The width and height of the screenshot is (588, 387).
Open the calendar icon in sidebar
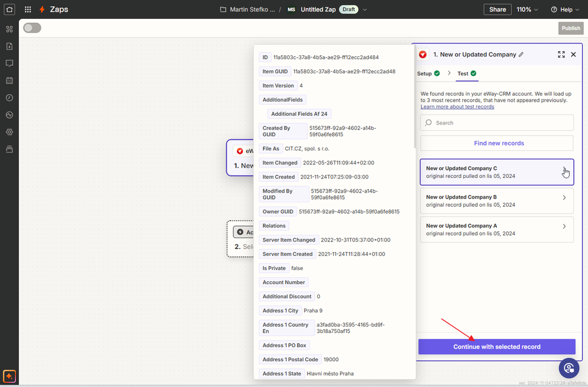click(x=9, y=80)
